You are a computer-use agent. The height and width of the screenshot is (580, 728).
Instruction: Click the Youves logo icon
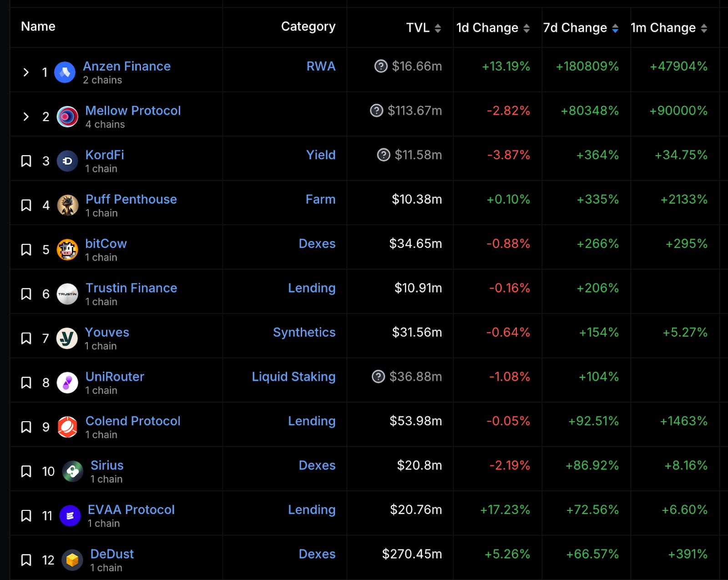[x=67, y=338]
